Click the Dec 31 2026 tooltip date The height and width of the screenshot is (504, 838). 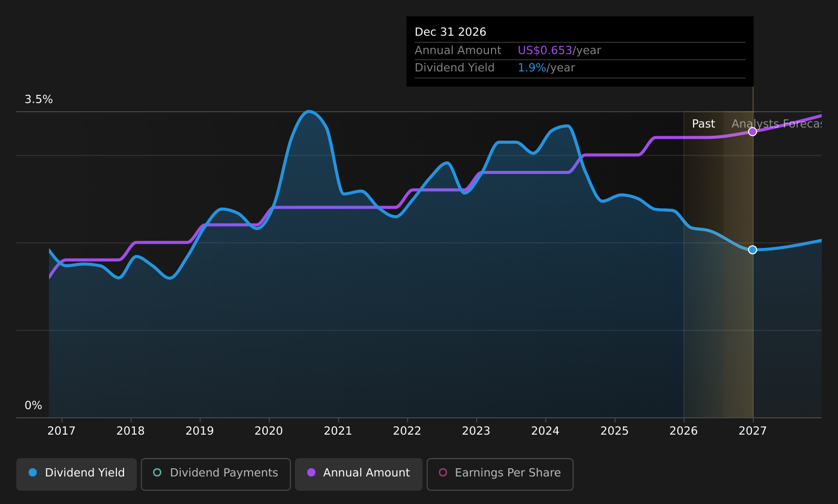tap(451, 32)
